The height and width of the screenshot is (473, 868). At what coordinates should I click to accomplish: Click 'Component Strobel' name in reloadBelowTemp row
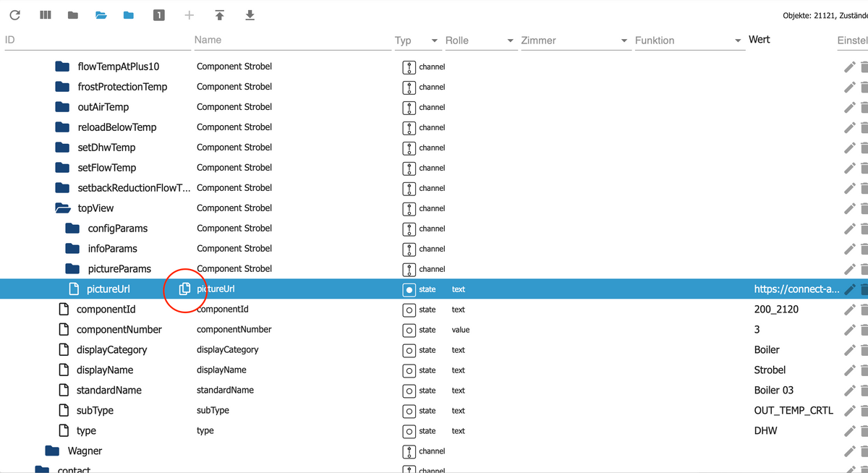coord(234,127)
